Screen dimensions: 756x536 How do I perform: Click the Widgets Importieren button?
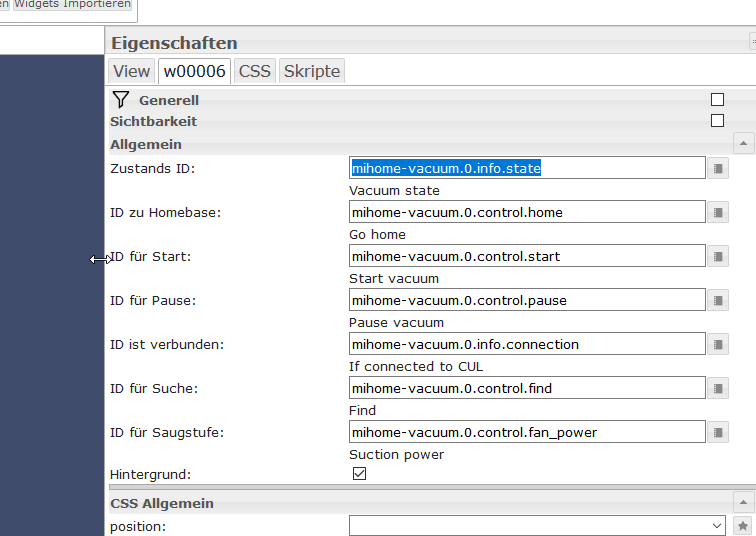click(x=73, y=5)
